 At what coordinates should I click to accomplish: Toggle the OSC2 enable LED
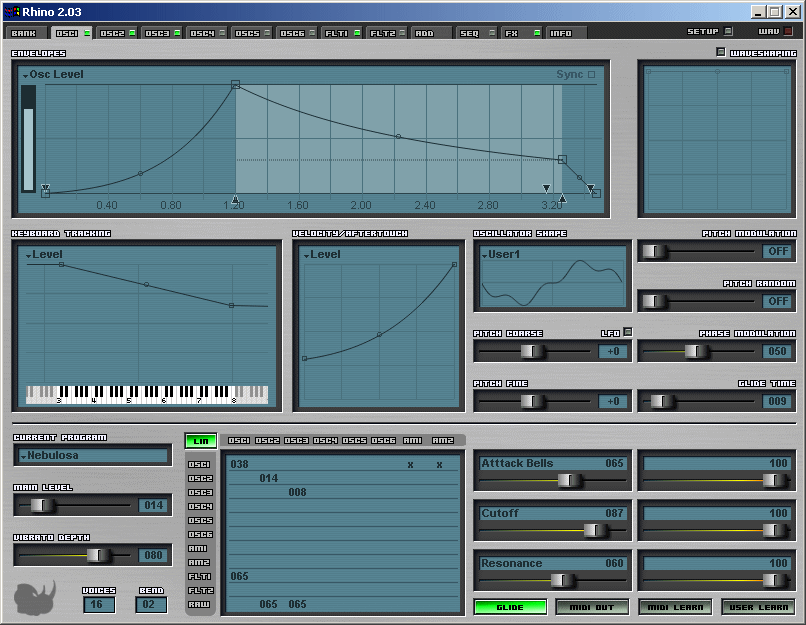132,33
